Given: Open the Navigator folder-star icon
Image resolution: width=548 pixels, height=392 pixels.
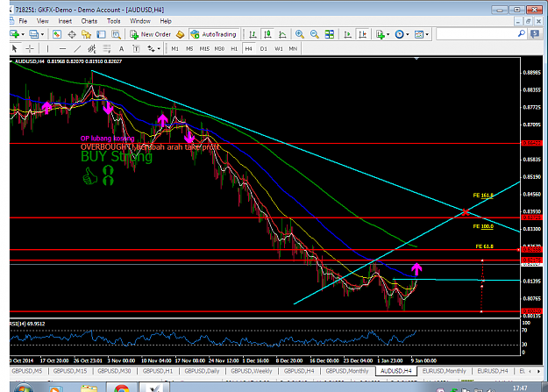Looking at the screenshot, I should [x=86, y=34].
